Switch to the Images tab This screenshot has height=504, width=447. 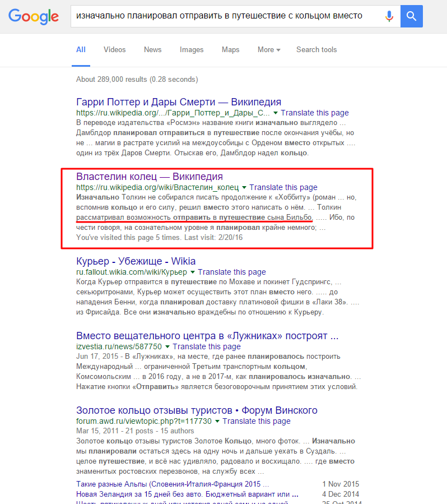pos(192,49)
